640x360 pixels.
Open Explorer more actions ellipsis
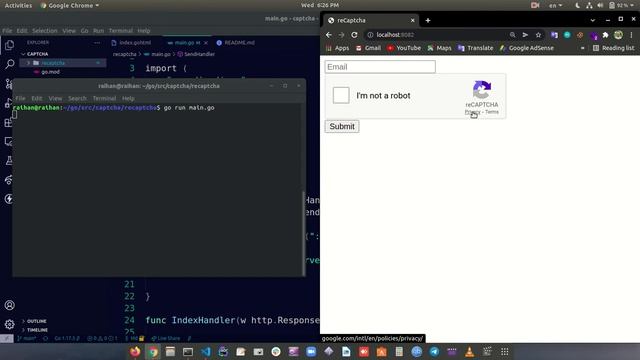tap(97, 42)
